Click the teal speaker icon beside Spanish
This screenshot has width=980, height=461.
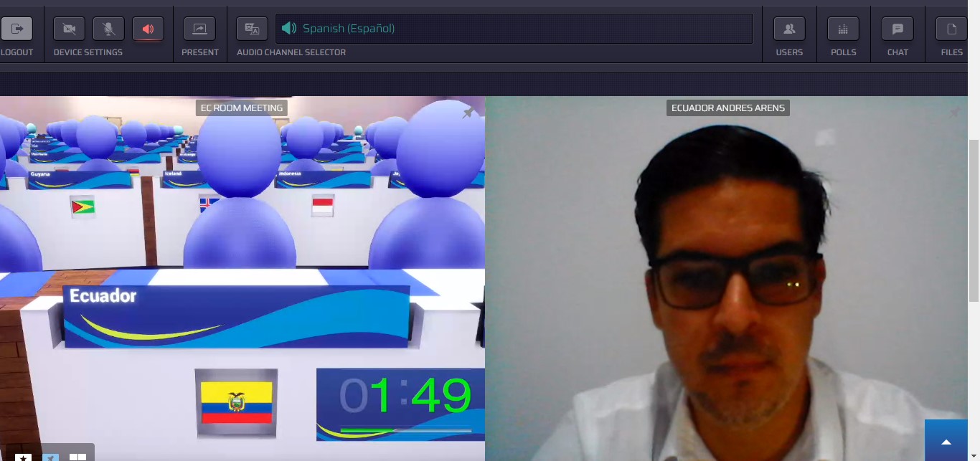click(288, 29)
